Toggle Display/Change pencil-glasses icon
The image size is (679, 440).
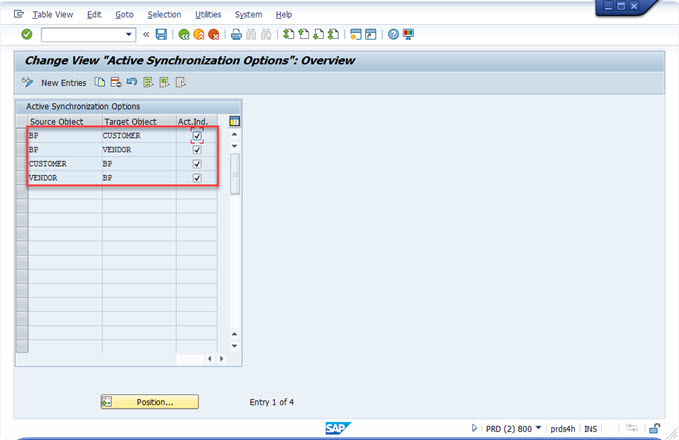pos(27,82)
